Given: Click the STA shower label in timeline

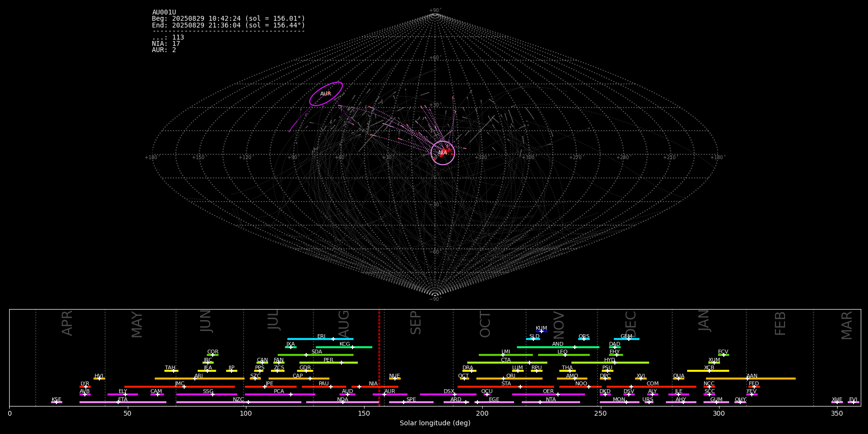Looking at the screenshot, I should pos(506,384).
